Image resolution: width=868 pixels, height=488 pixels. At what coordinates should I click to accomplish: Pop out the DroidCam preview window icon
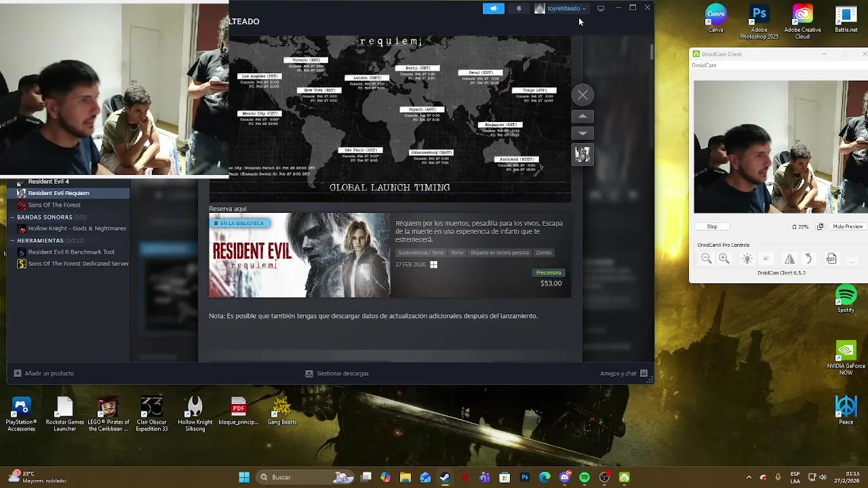coord(820,226)
